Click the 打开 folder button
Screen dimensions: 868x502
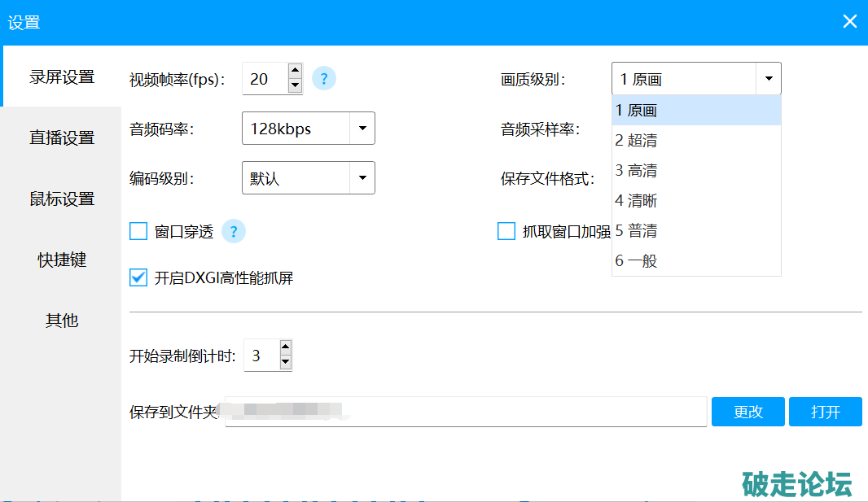coord(825,412)
